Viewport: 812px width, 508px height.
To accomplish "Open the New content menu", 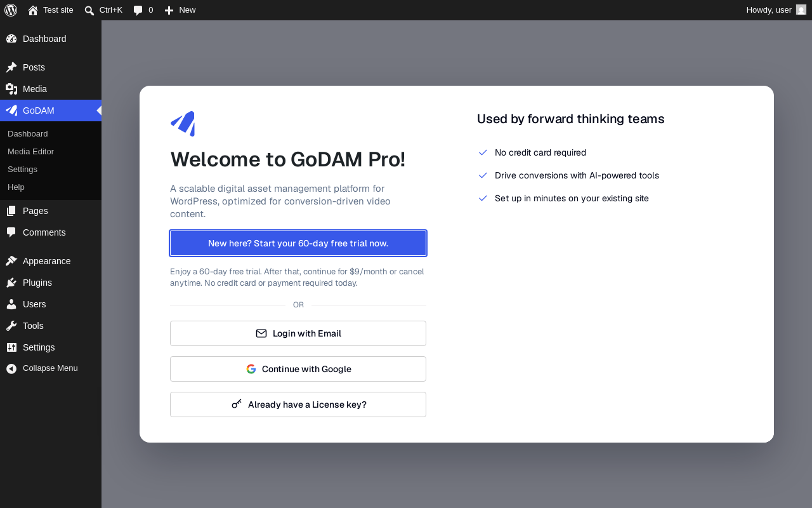I will tap(180, 10).
